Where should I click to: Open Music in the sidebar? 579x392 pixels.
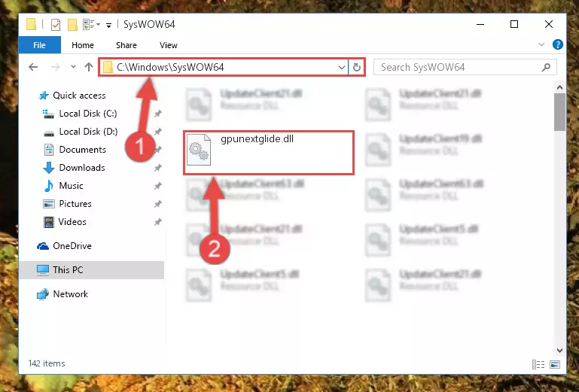71,186
